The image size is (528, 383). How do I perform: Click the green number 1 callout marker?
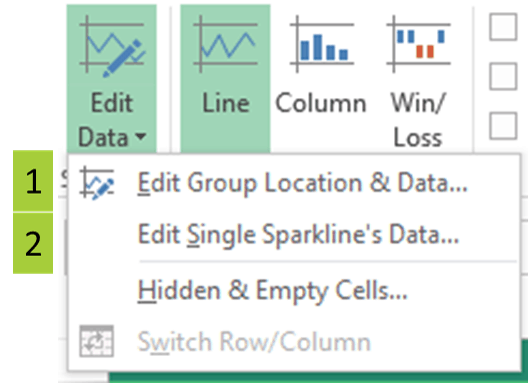[x=33, y=181]
